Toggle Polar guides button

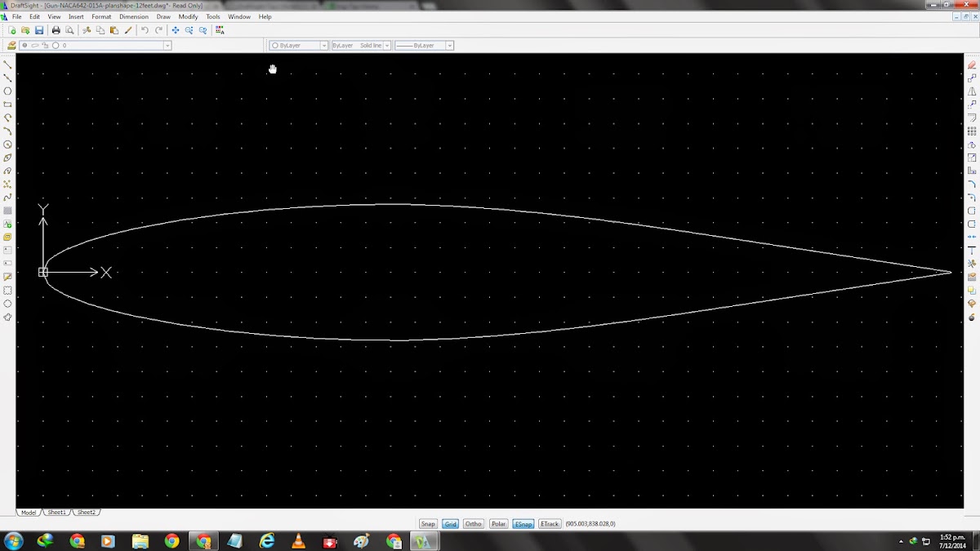498,524
